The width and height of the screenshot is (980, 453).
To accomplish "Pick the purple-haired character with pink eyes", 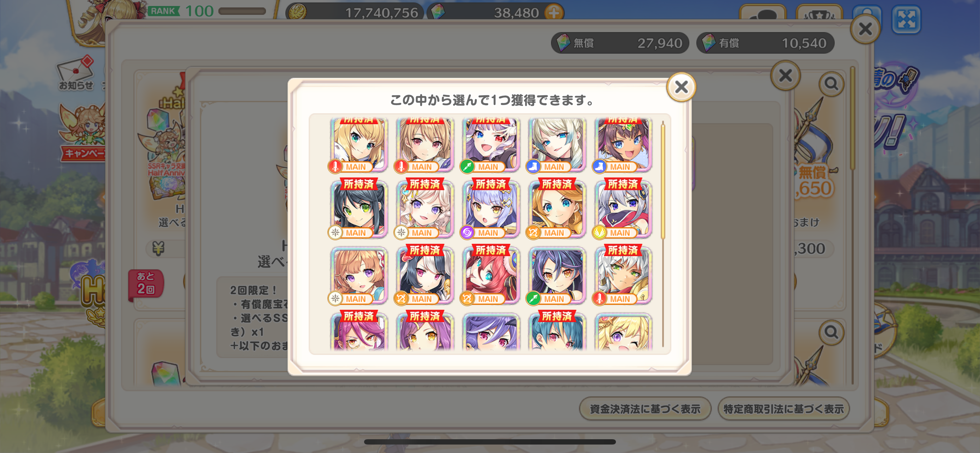I will 491,332.
